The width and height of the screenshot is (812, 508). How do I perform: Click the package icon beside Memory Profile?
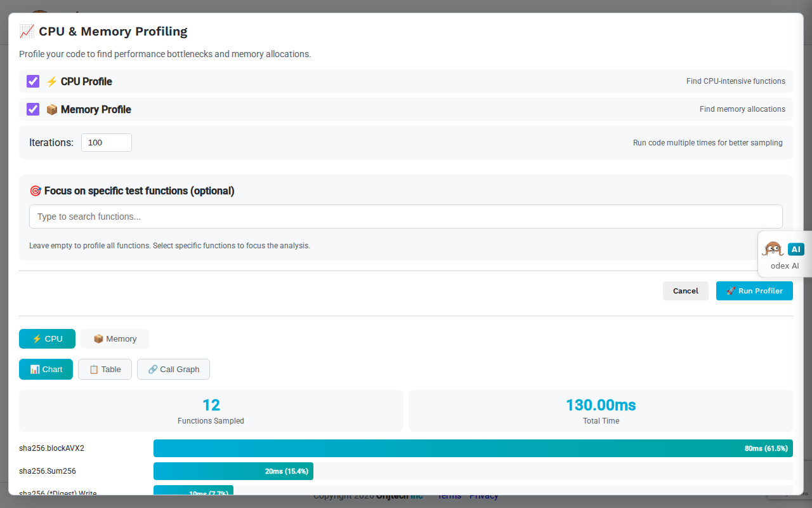(x=52, y=110)
